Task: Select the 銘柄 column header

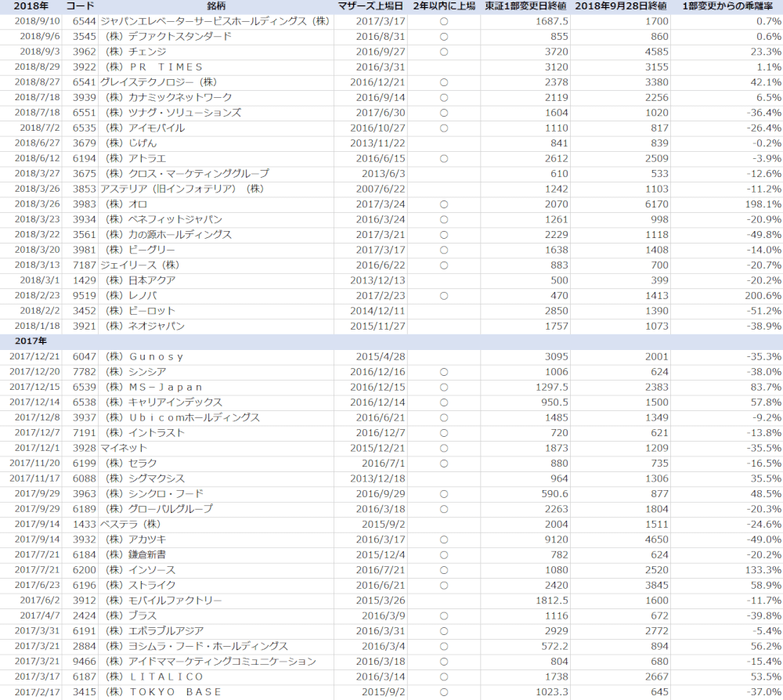Action: pyautogui.click(x=216, y=6)
